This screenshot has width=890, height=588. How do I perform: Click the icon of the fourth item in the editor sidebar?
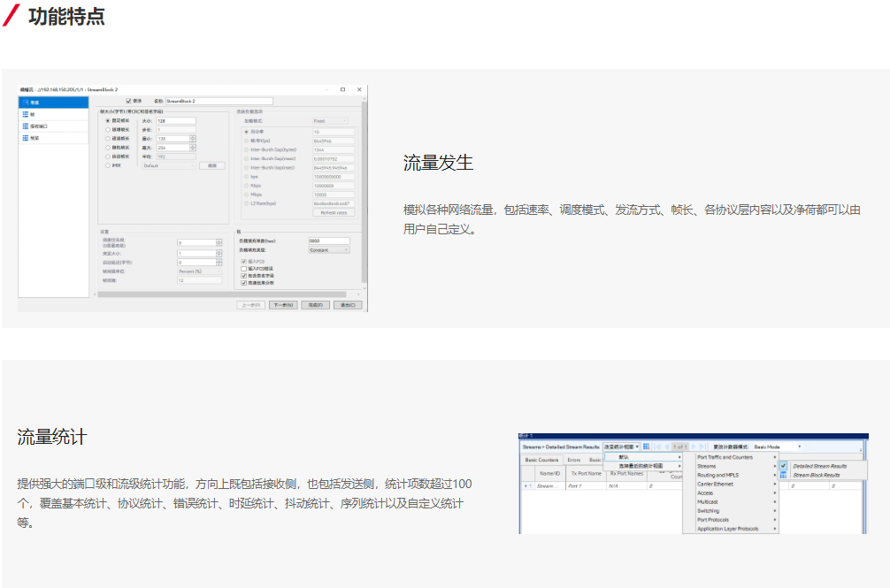coord(25,138)
